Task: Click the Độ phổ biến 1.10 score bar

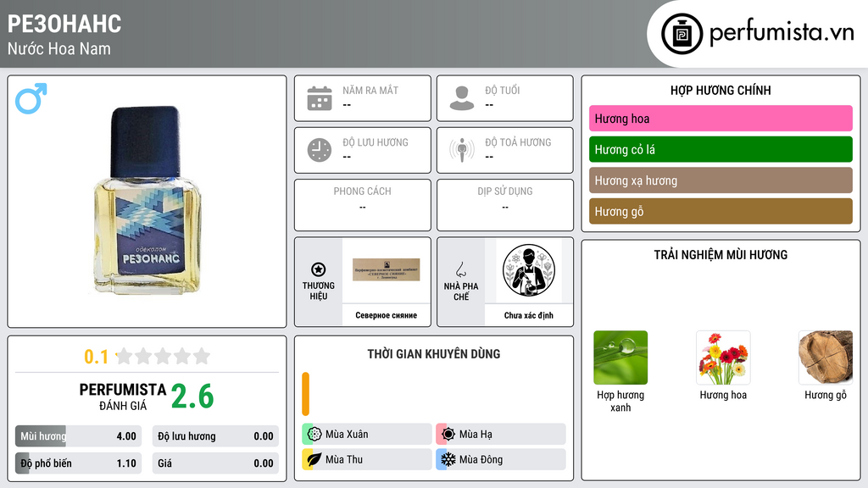Action: [79, 463]
